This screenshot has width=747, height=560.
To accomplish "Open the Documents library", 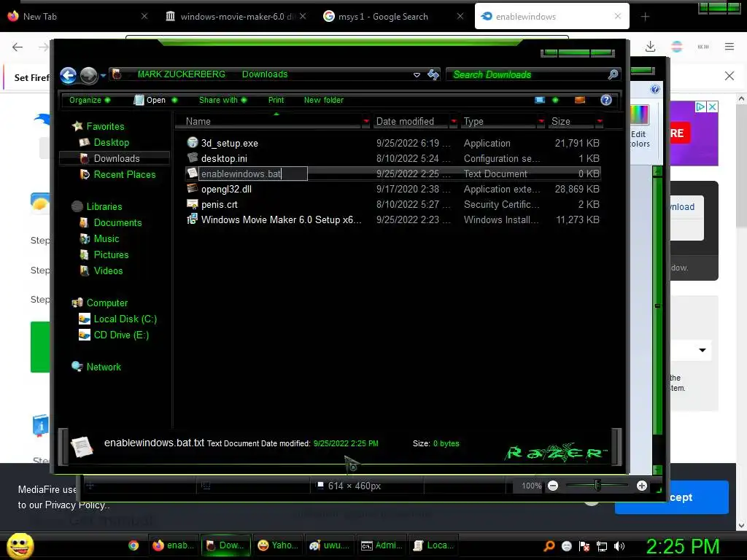I will [x=117, y=223].
